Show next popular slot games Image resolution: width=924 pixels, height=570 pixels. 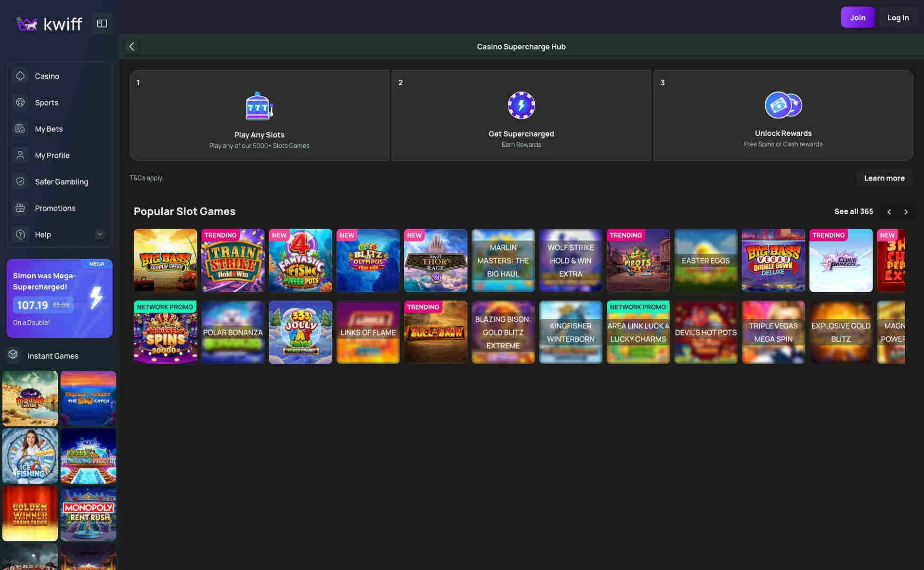[906, 212]
